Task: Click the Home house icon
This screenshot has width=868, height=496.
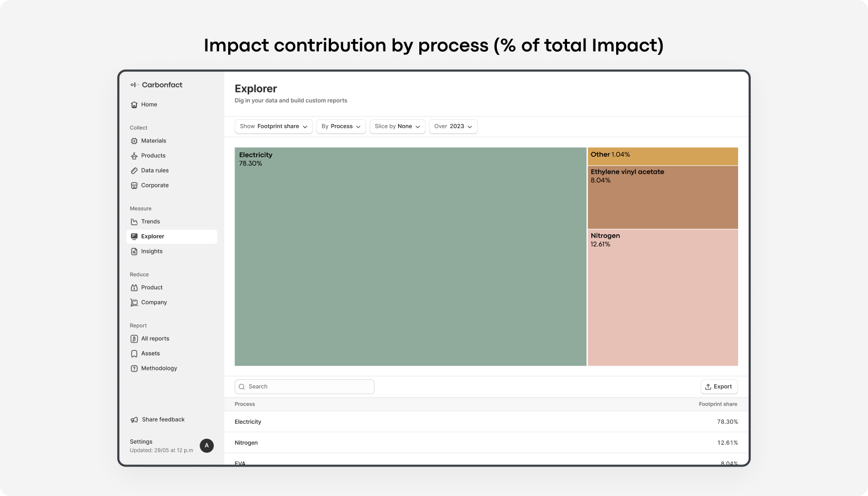Action: 134,105
